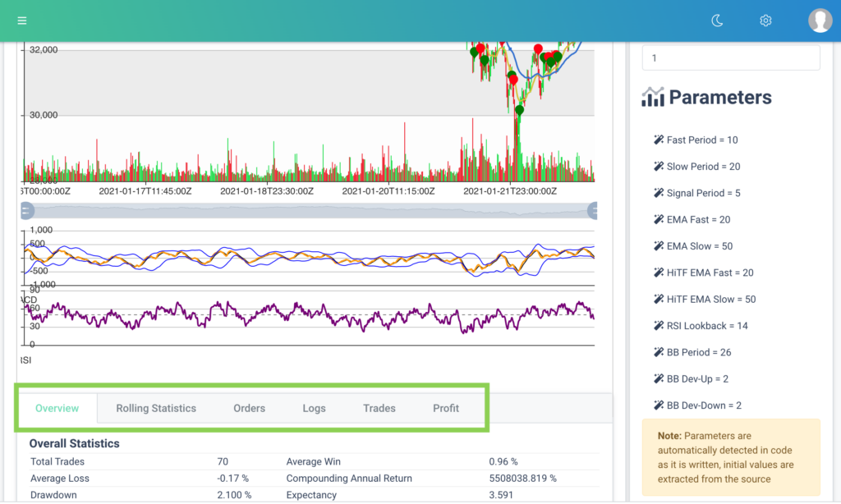Toggle dark mode with the moon icon
This screenshot has height=504, width=841.
[x=717, y=21]
